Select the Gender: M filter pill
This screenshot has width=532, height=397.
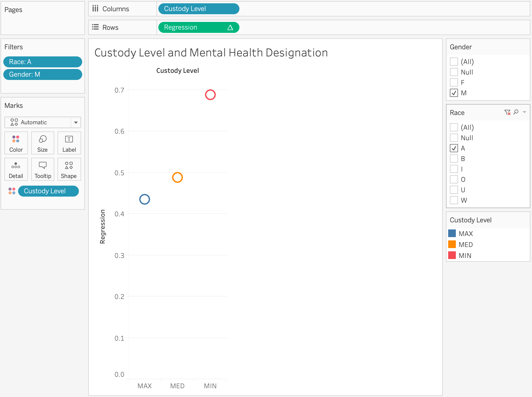[x=42, y=74]
